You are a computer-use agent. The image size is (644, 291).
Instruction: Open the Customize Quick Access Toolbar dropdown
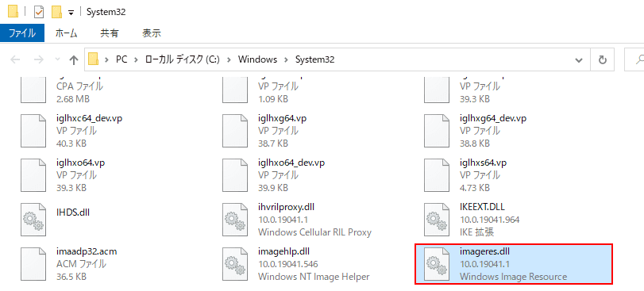coord(71,13)
